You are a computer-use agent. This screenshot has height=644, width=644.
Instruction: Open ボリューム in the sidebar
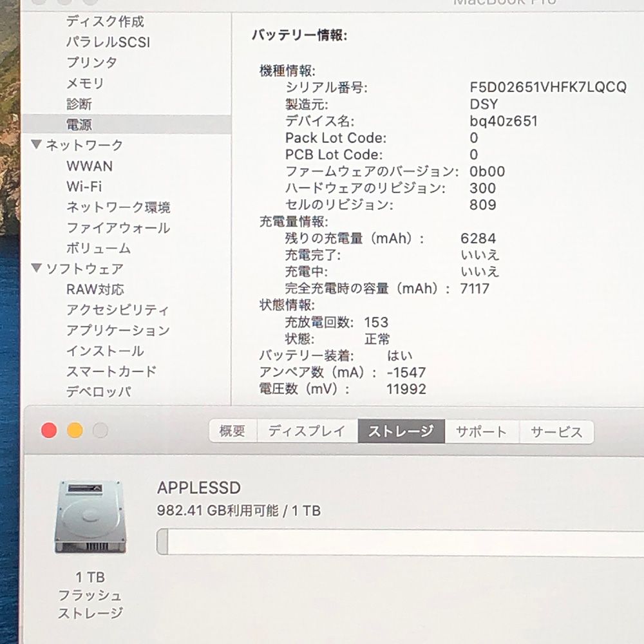[x=99, y=248]
